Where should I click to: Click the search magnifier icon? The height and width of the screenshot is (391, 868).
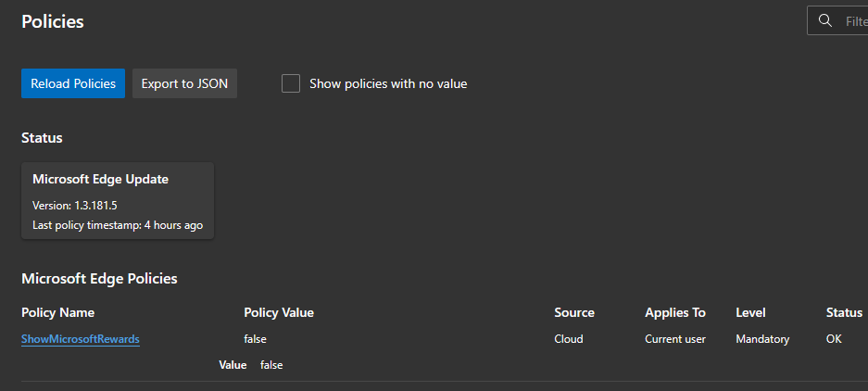[825, 20]
